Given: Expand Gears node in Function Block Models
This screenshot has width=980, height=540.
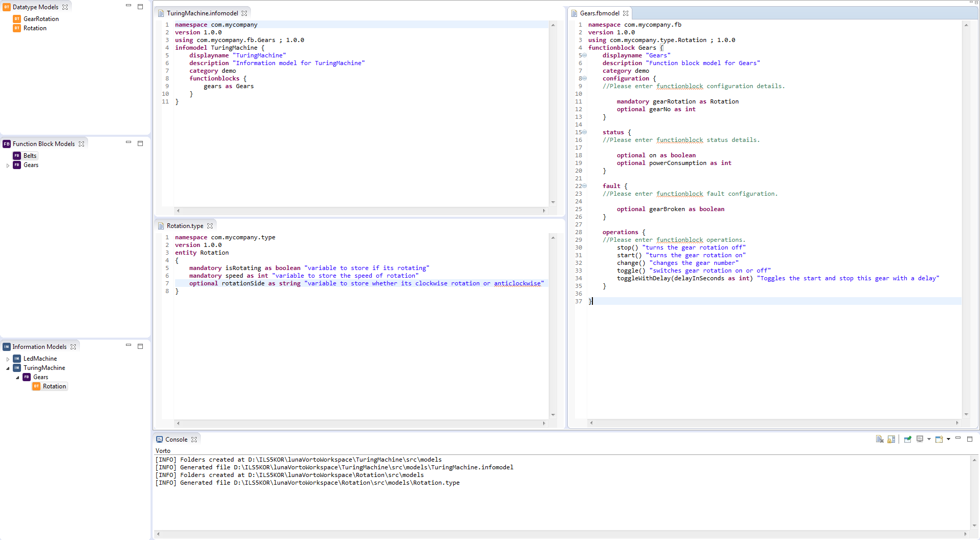Looking at the screenshot, I should click(x=8, y=165).
